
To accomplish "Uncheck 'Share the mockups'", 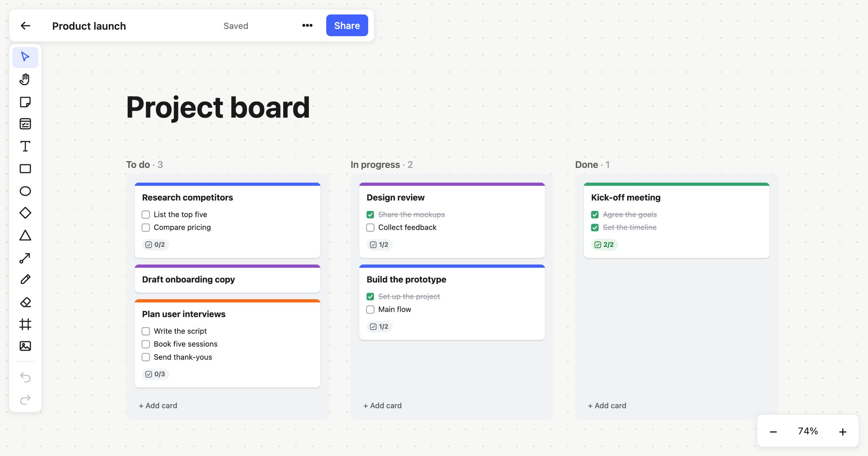I will coord(370,215).
